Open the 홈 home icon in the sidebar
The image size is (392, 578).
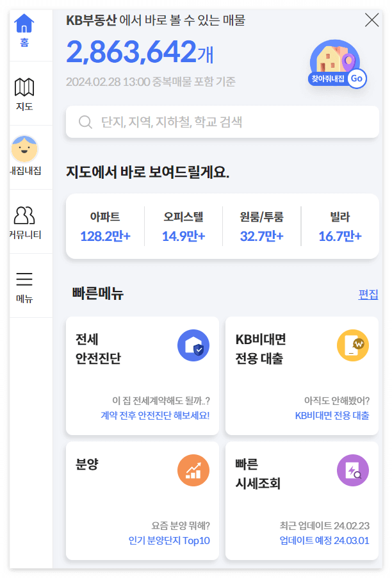pyautogui.click(x=24, y=27)
